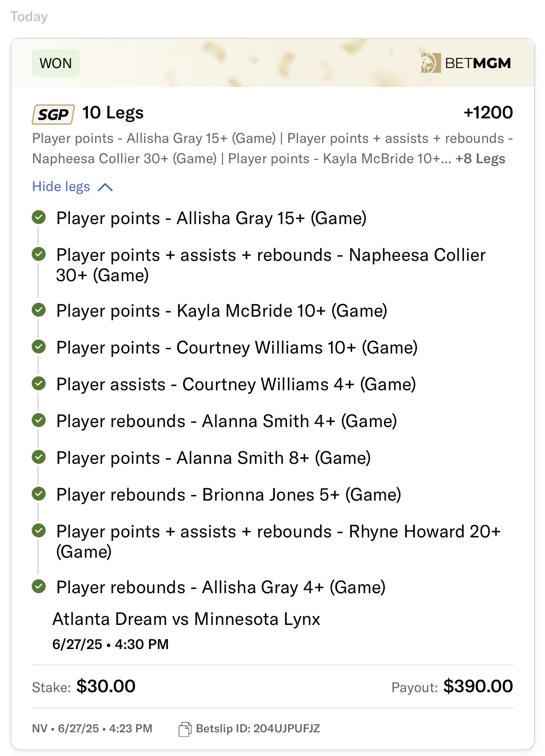
Task: Click the Hide legs link
Action: point(61,186)
